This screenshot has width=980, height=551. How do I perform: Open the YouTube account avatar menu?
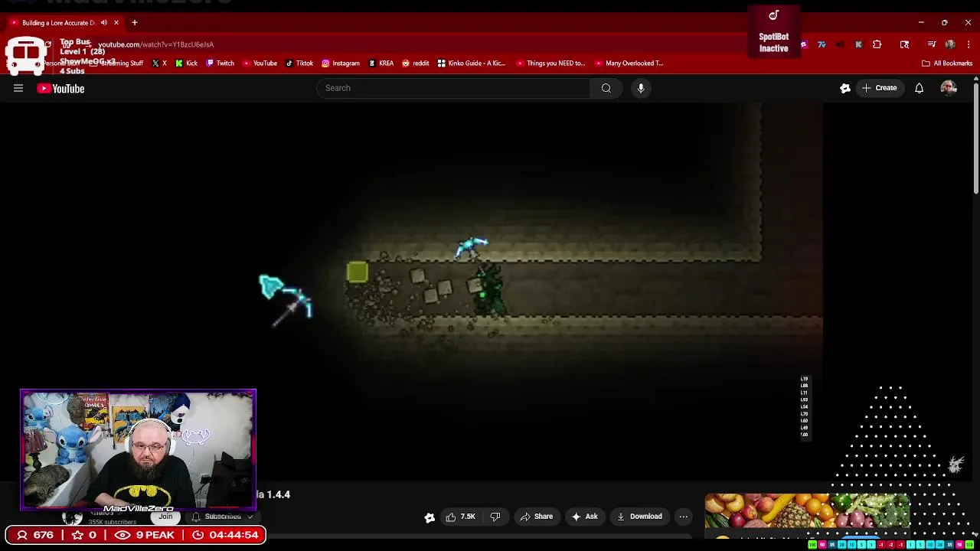[x=949, y=88]
